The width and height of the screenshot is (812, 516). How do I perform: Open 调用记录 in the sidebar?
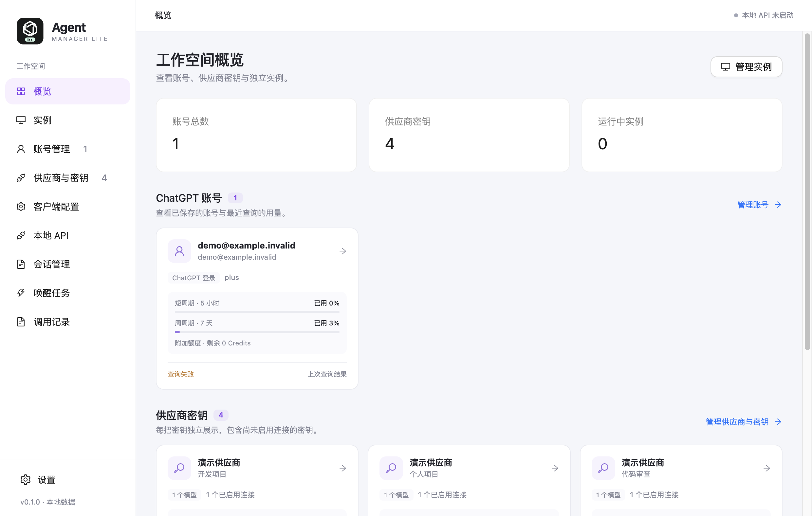coord(68,322)
